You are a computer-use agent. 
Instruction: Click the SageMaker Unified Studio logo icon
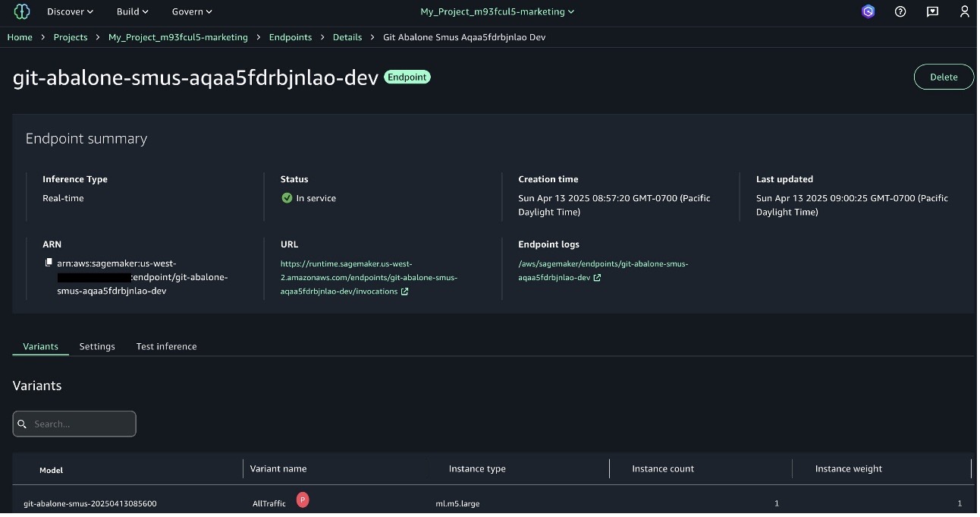(21, 11)
